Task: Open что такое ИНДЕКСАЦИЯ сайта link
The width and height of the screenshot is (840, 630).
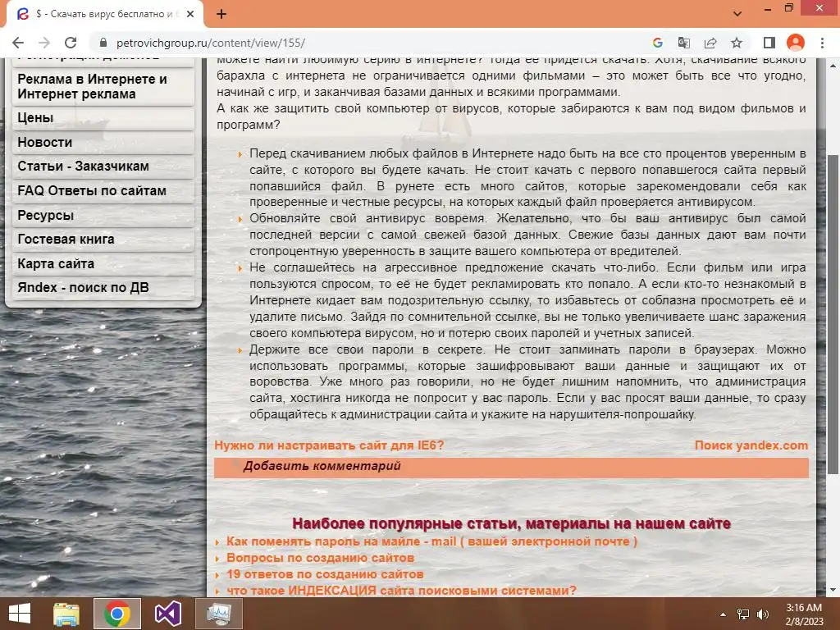Action: (401, 591)
